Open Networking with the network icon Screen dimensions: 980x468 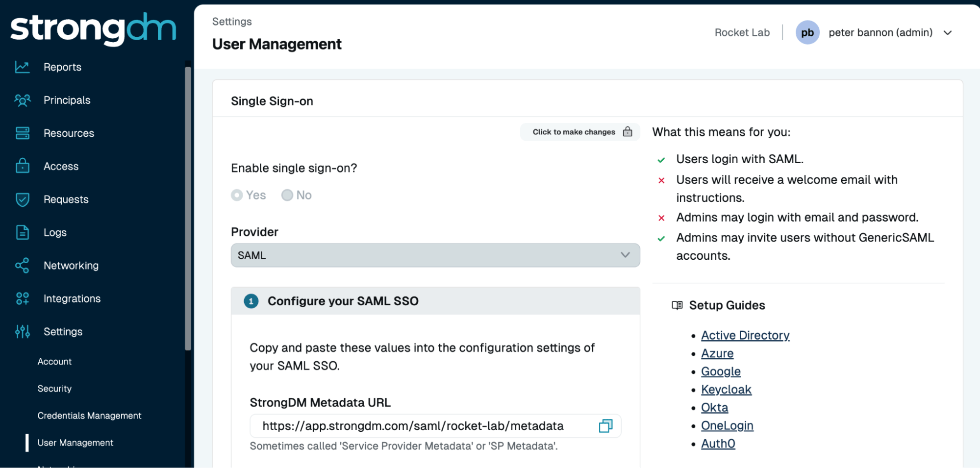click(x=22, y=266)
